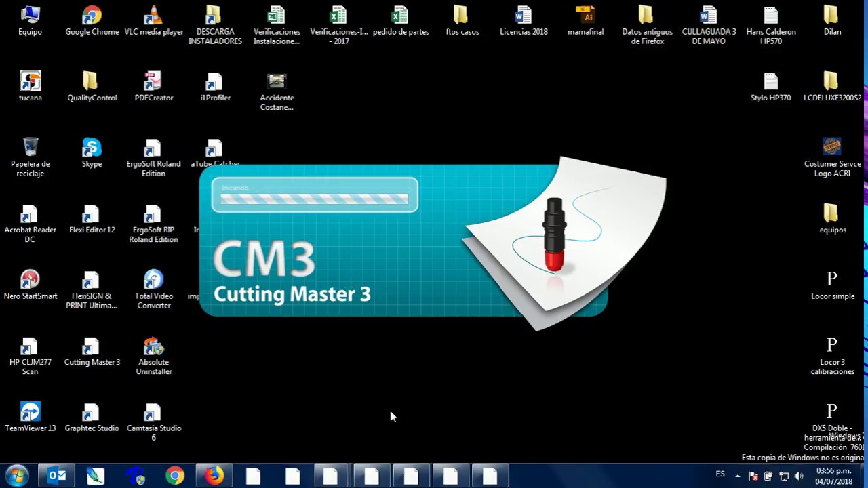Launch Flexi Editor 12 shortcut

[x=92, y=219]
